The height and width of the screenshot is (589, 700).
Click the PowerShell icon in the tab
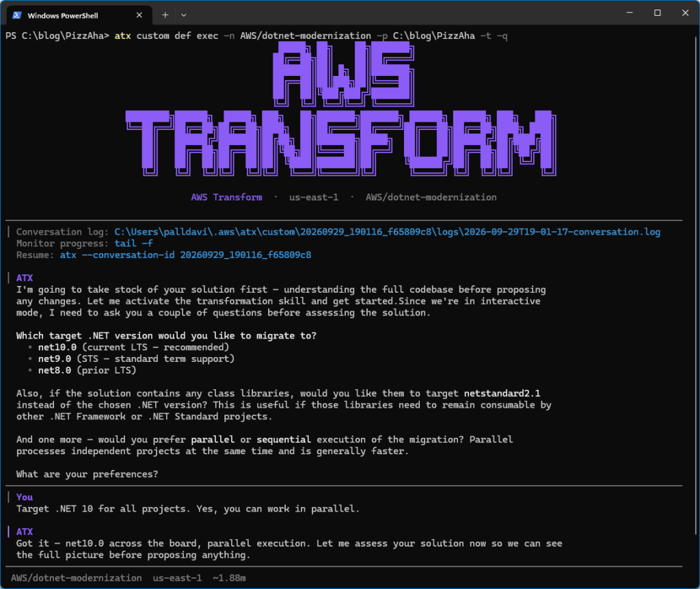[17, 15]
